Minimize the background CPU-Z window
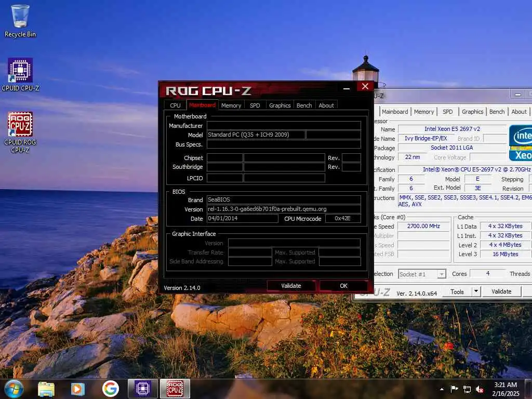The width and height of the screenshot is (532, 399). (x=518, y=95)
